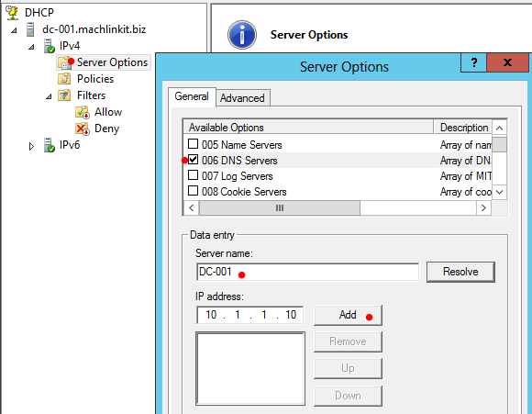Click the vertical scrollbar thumb in options list
The width and height of the screenshot is (532, 414).
pyautogui.click(x=499, y=144)
